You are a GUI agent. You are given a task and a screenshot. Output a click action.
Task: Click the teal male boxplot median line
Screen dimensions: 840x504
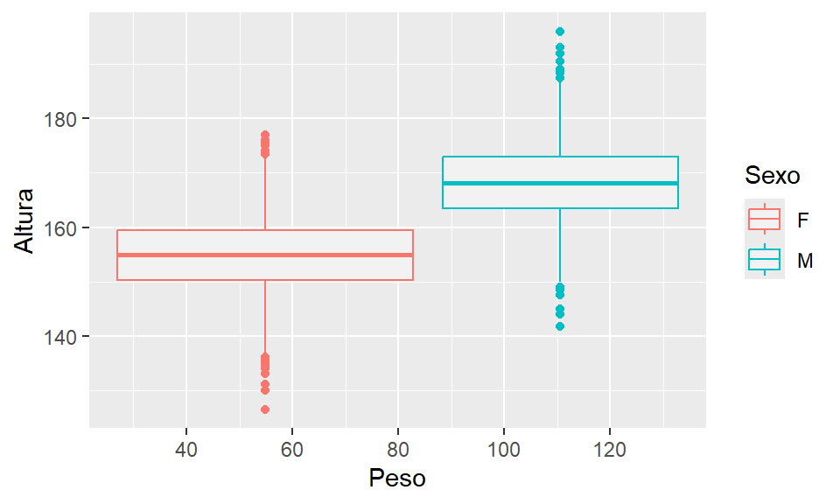click(560, 183)
